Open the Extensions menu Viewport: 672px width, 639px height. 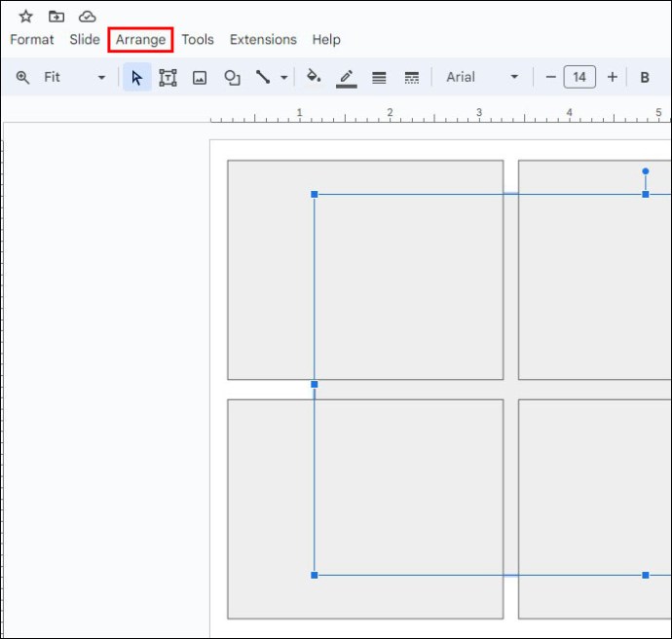pos(263,39)
